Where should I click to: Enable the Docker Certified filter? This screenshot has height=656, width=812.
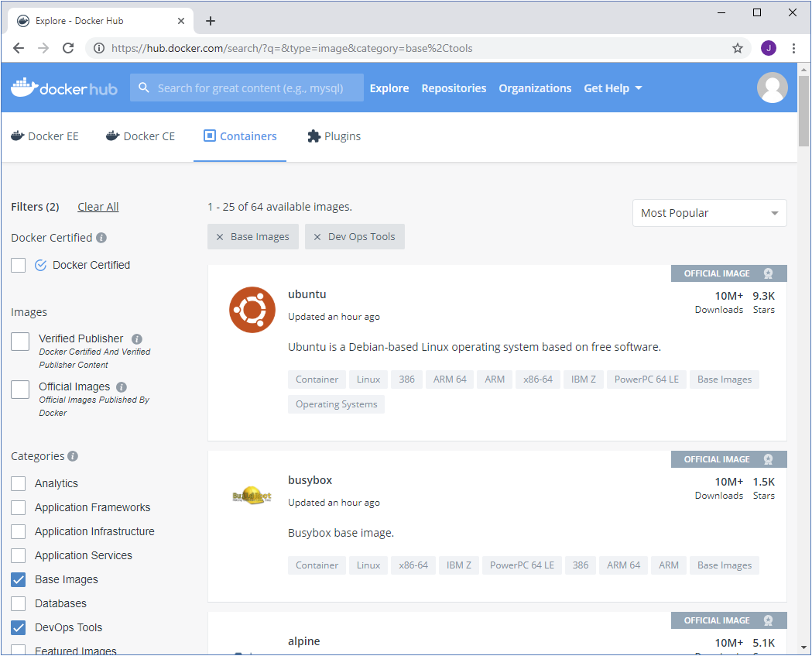coord(19,265)
